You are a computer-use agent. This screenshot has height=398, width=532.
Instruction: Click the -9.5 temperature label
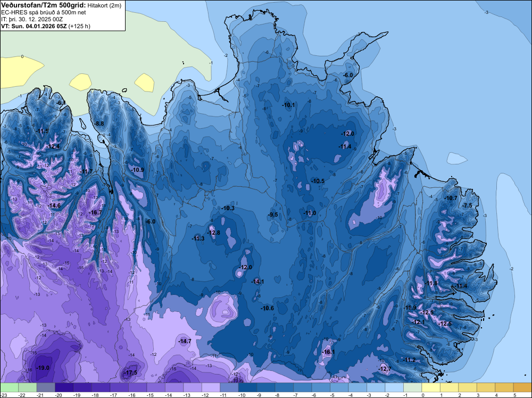point(273,214)
